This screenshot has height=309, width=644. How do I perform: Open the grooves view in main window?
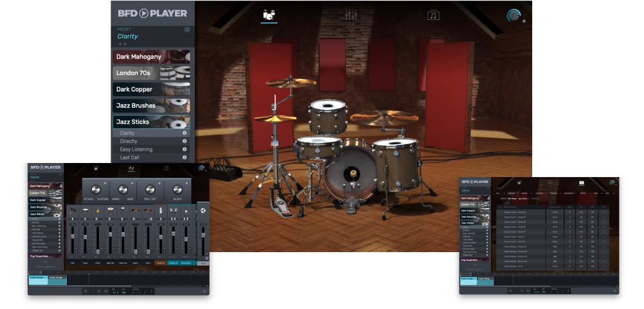[433, 15]
